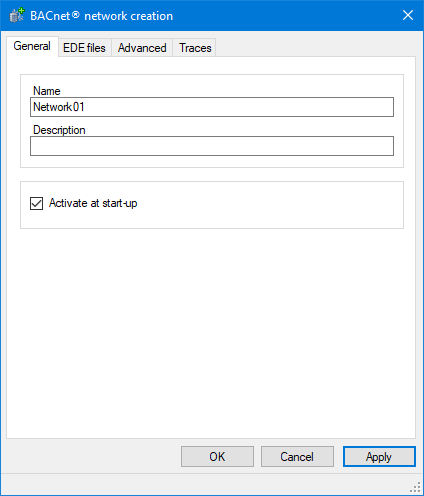This screenshot has height=496, width=424.
Task: Apply the network settings
Action: (x=379, y=457)
